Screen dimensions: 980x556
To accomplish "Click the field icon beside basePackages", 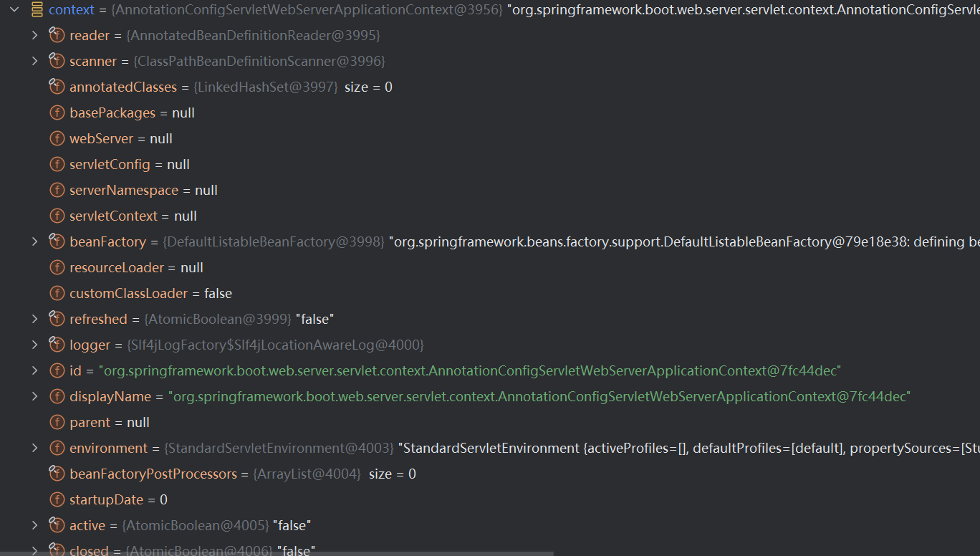I will point(57,112).
